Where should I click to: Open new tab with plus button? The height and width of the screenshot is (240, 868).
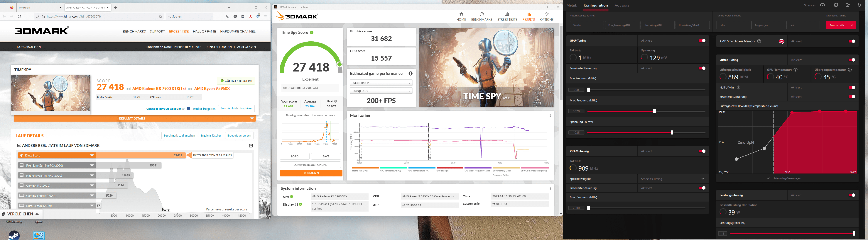point(116,7)
